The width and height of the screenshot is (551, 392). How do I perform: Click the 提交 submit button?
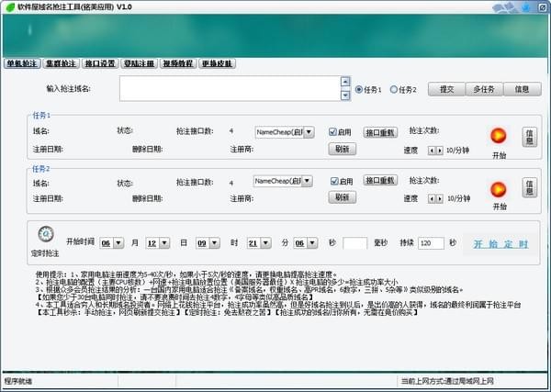point(446,90)
